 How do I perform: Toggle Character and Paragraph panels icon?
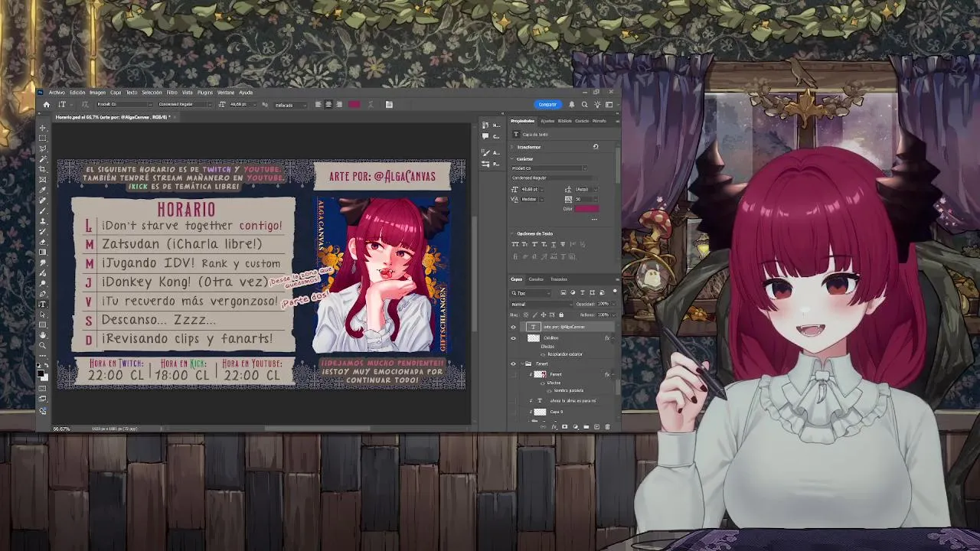(389, 105)
